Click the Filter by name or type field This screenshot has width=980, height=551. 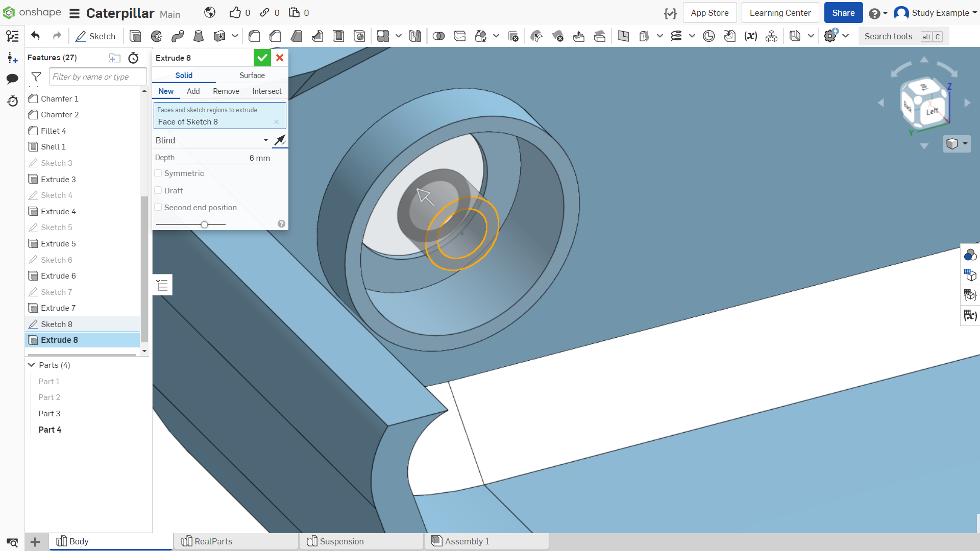[x=98, y=77]
